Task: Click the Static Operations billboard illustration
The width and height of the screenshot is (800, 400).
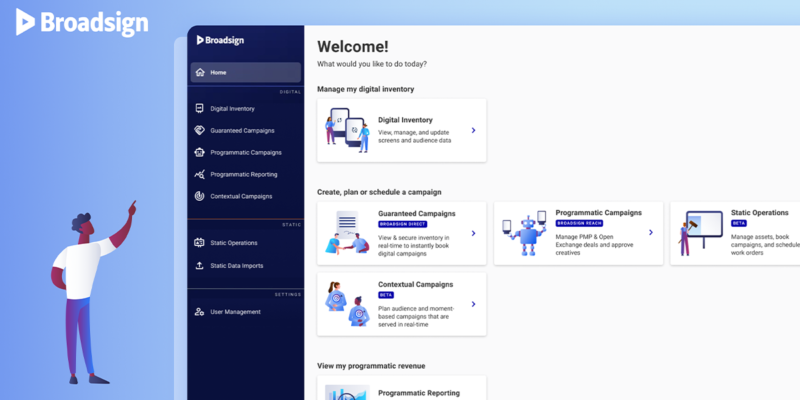Action: (701, 233)
